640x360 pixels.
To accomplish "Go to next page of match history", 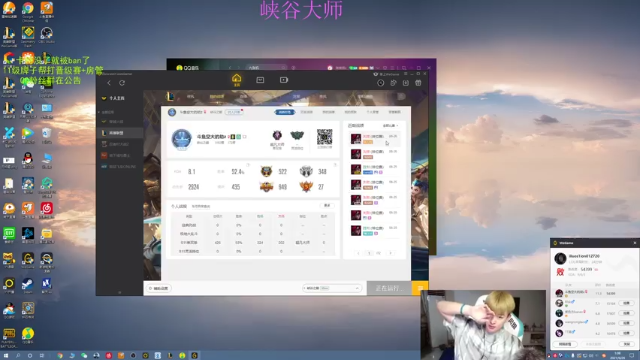I will pyautogui.click(x=391, y=253).
